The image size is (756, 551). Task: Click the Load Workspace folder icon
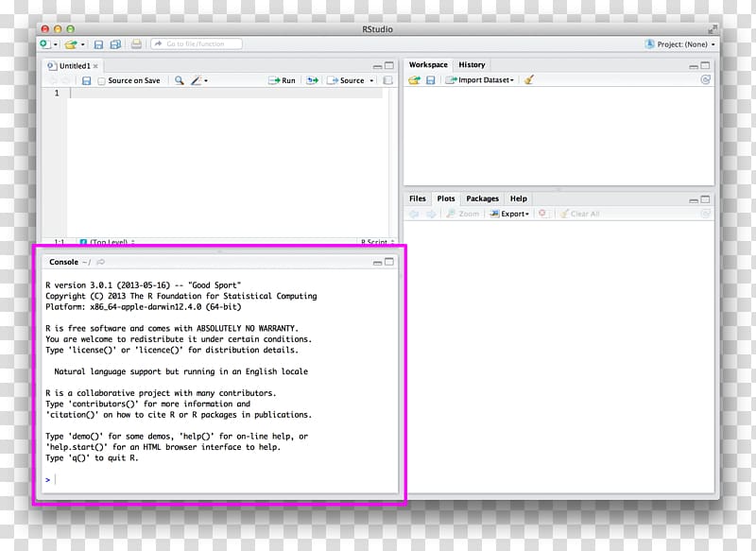pyautogui.click(x=414, y=80)
